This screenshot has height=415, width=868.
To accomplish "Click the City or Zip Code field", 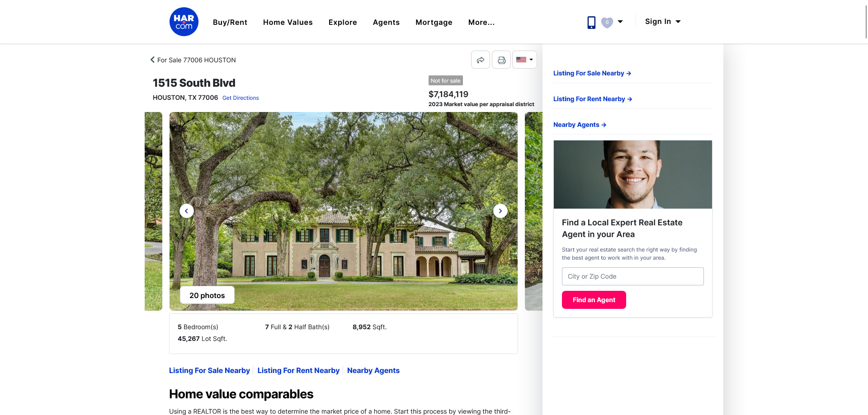I will click(633, 276).
